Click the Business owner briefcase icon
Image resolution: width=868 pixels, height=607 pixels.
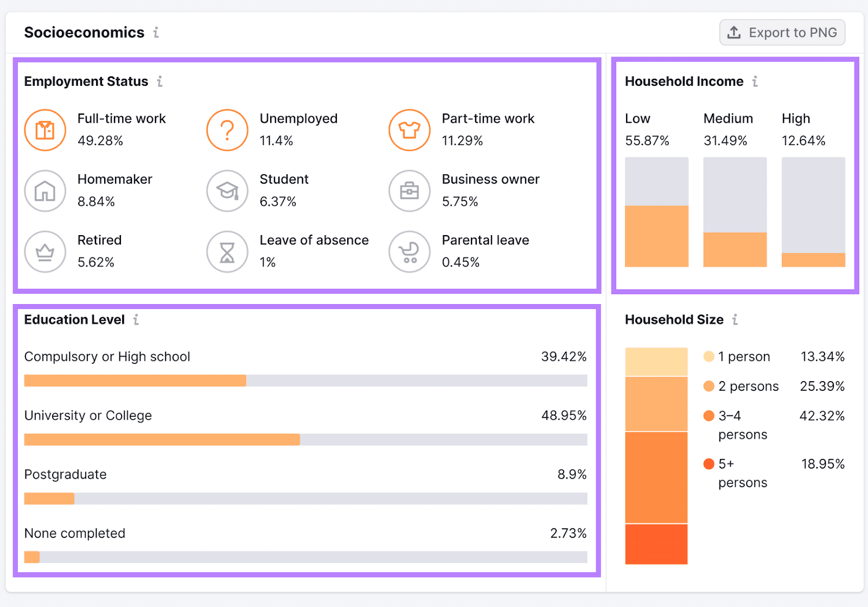410,191
